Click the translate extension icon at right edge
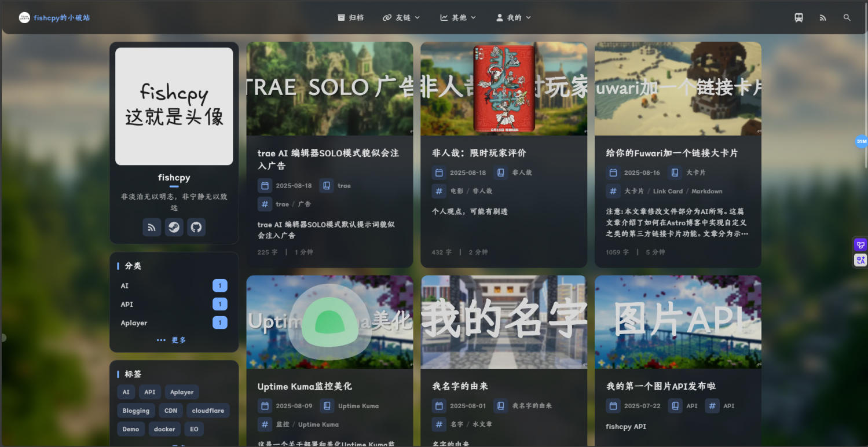 coord(860,261)
